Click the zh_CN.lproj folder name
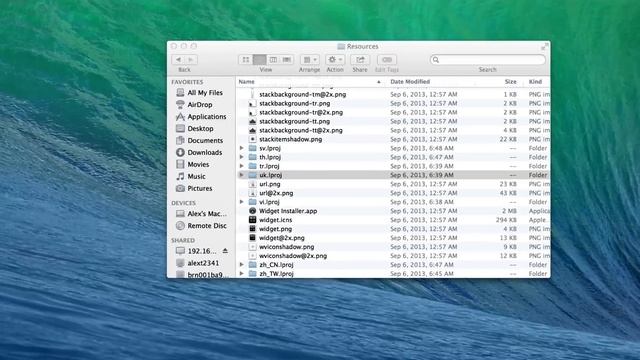The image size is (640, 360). (276, 265)
